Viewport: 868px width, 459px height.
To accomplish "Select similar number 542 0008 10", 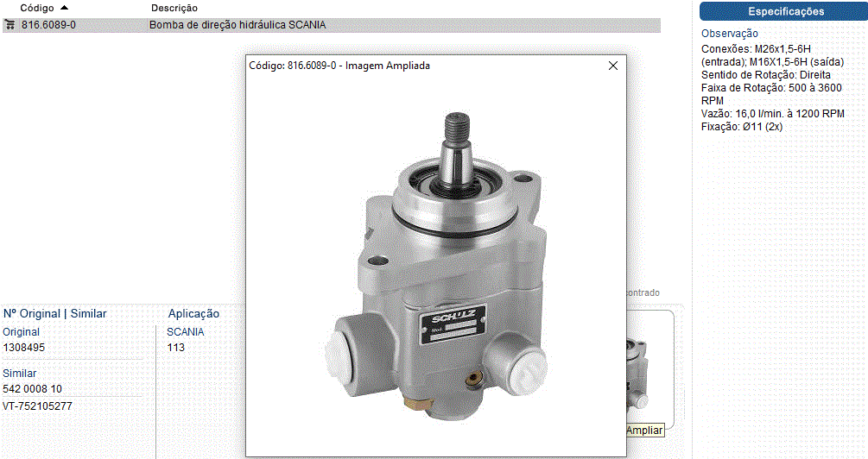I will [x=32, y=389].
